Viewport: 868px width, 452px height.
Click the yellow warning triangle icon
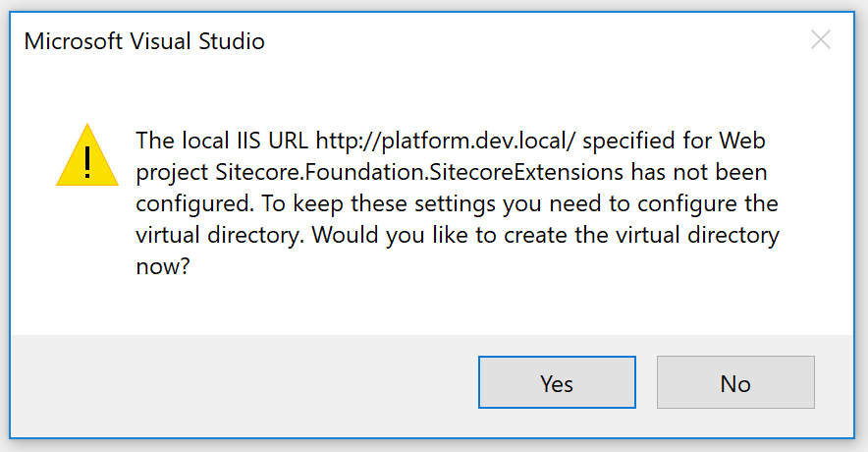87,155
